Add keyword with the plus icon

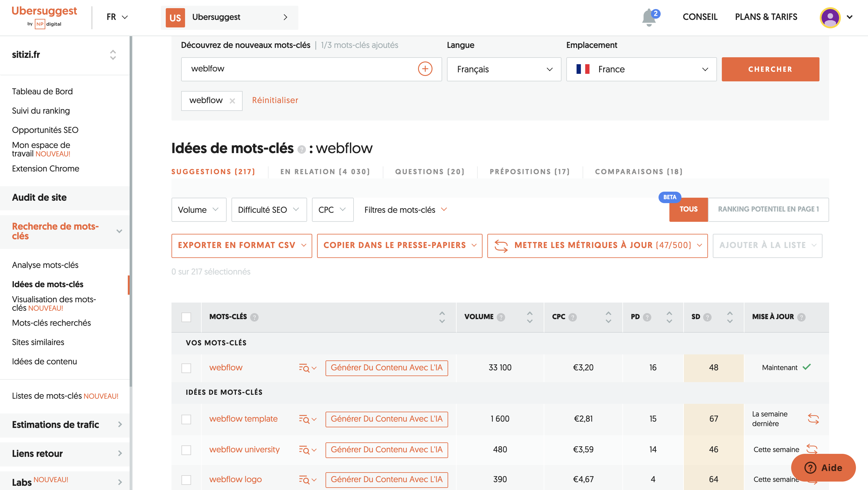[x=425, y=69]
